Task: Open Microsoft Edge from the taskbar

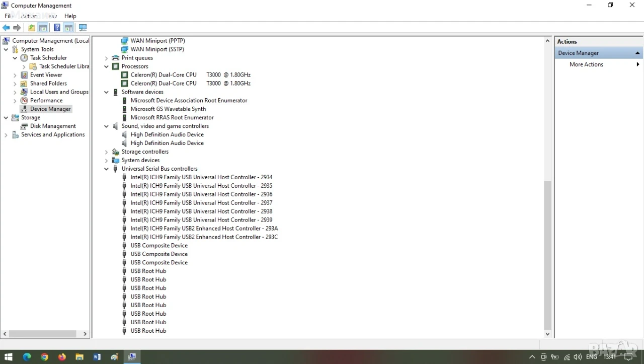Action: click(x=27, y=357)
